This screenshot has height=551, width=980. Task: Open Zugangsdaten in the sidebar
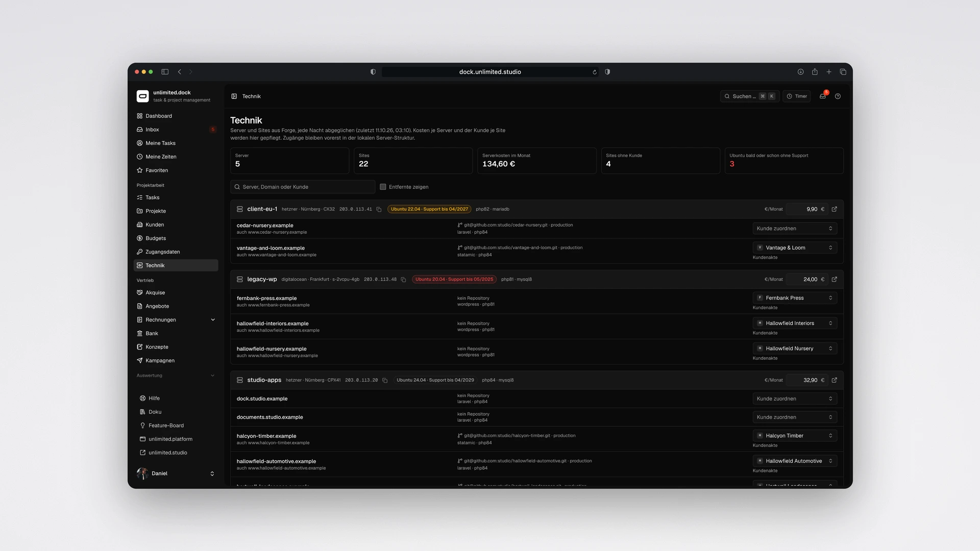[x=176, y=252]
